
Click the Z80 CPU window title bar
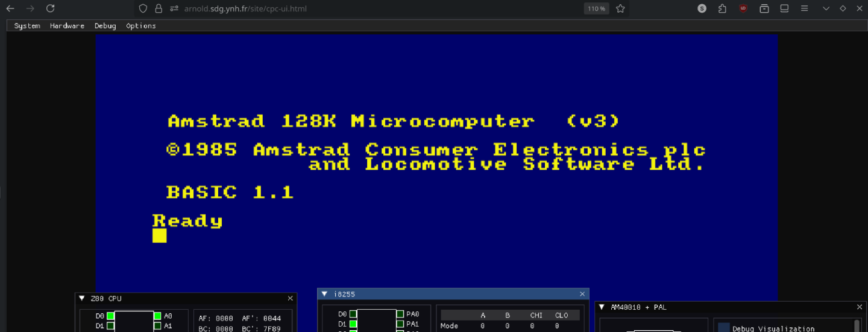click(186, 298)
